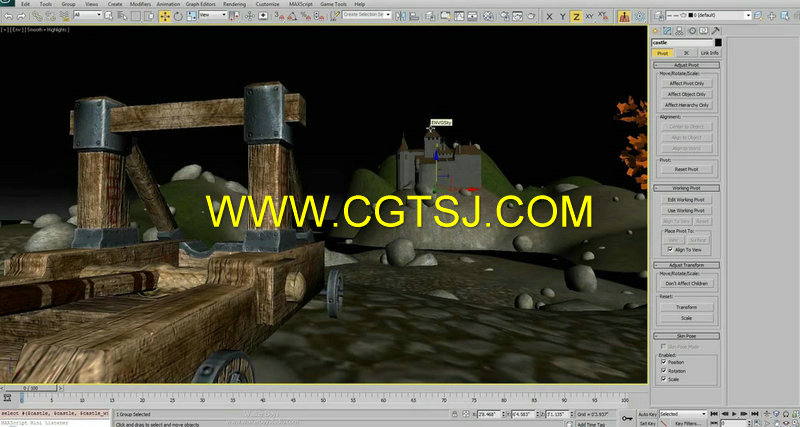Open the Hierarchy command panel tab

(680, 31)
